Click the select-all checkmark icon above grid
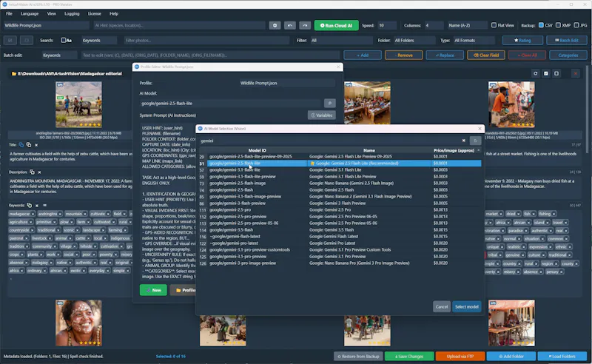The image size is (592, 364). click(x=545, y=74)
